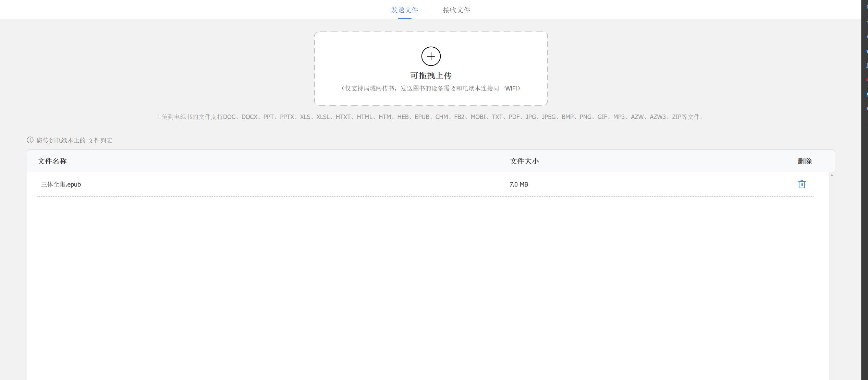Switch to the 接收文件 tab
The image size is (868, 380).
tap(457, 10)
